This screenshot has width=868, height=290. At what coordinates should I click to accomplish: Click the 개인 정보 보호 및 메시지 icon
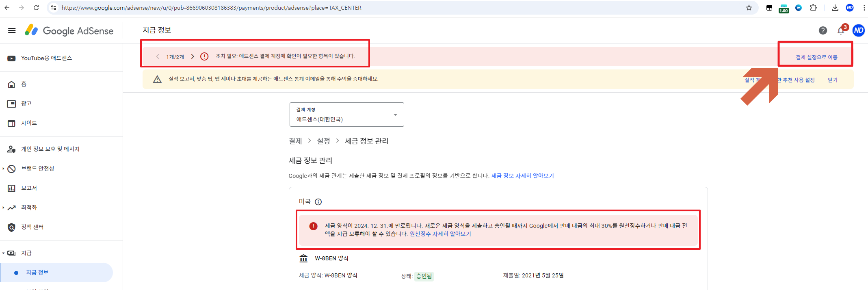coord(11,149)
